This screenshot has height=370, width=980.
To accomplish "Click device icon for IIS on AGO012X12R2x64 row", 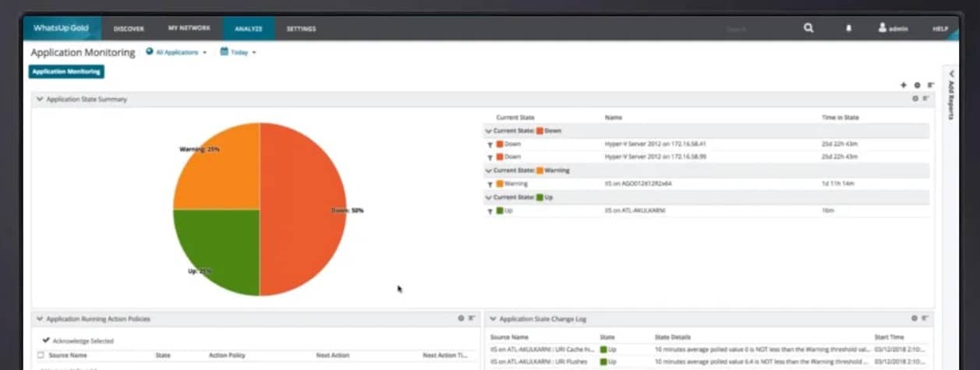I will pos(490,184).
